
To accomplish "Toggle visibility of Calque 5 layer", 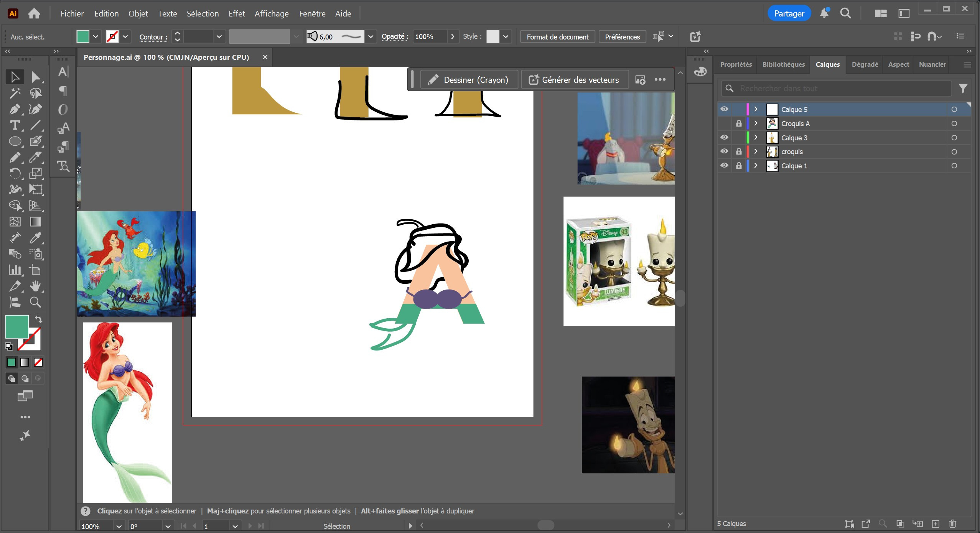I will point(724,109).
